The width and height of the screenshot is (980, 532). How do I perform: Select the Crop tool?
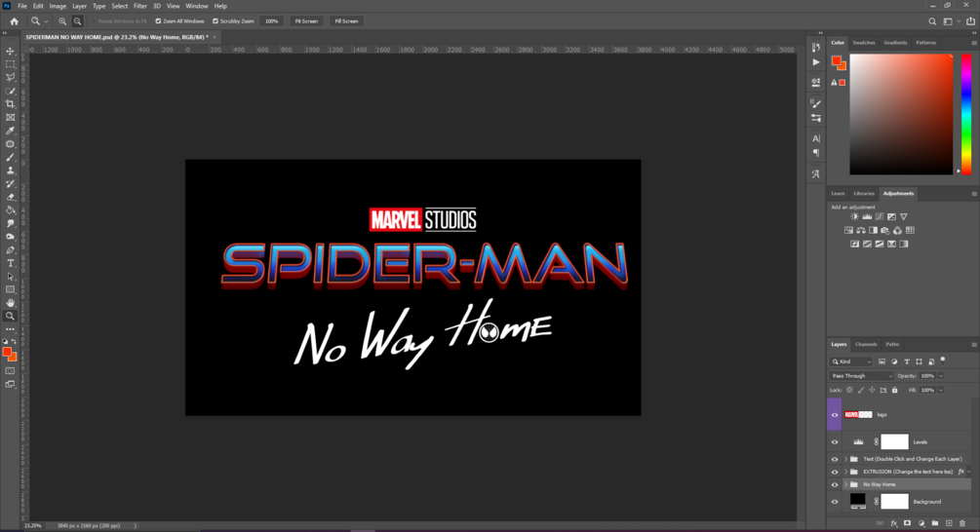(x=10, y=103)
